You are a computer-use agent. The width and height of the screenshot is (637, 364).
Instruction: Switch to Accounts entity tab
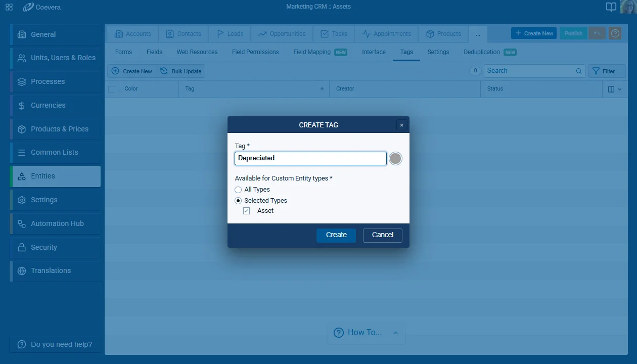pos(132,34)
